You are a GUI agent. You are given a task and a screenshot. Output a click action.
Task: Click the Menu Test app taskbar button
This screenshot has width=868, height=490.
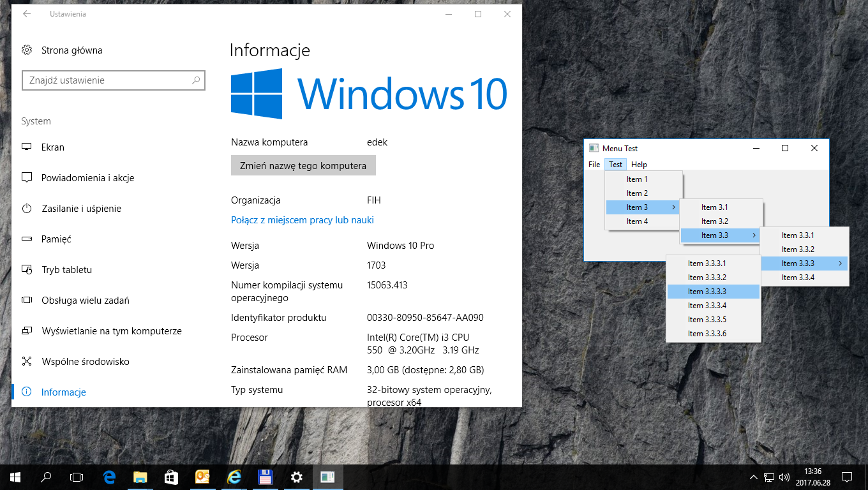[327, 477]
